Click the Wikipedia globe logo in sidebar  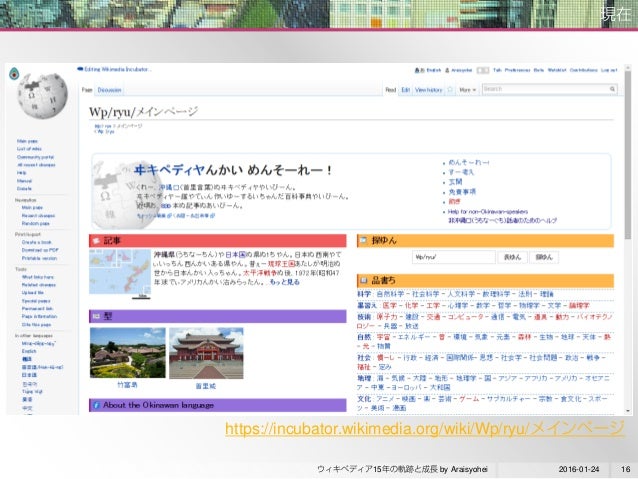[42, 96]
